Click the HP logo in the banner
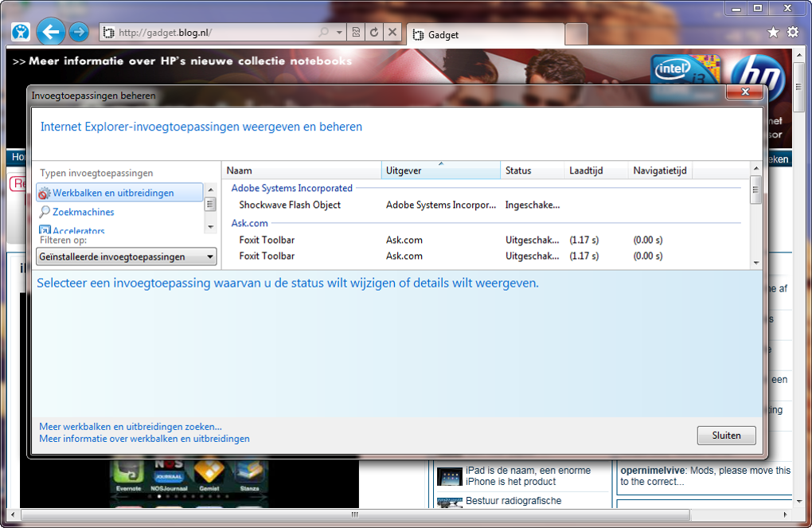812x528 pixels. pyautogui.click(x=758, y=76)
